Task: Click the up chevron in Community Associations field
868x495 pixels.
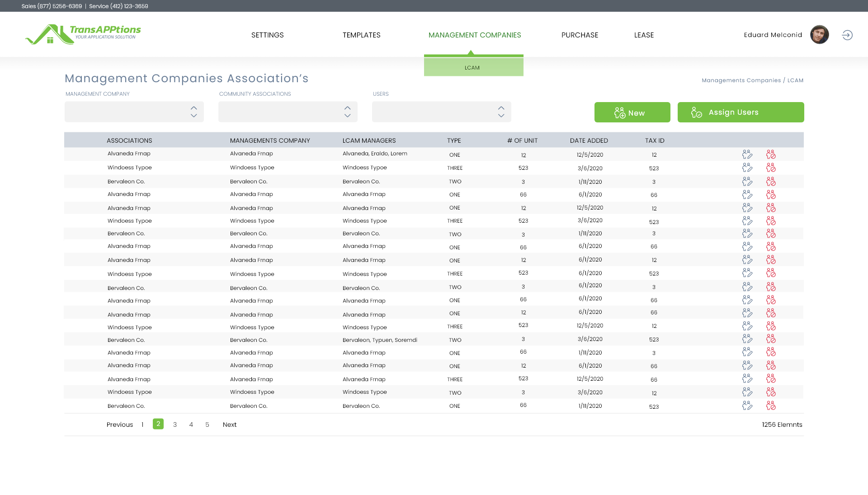Action: click(x=348, y=108)
